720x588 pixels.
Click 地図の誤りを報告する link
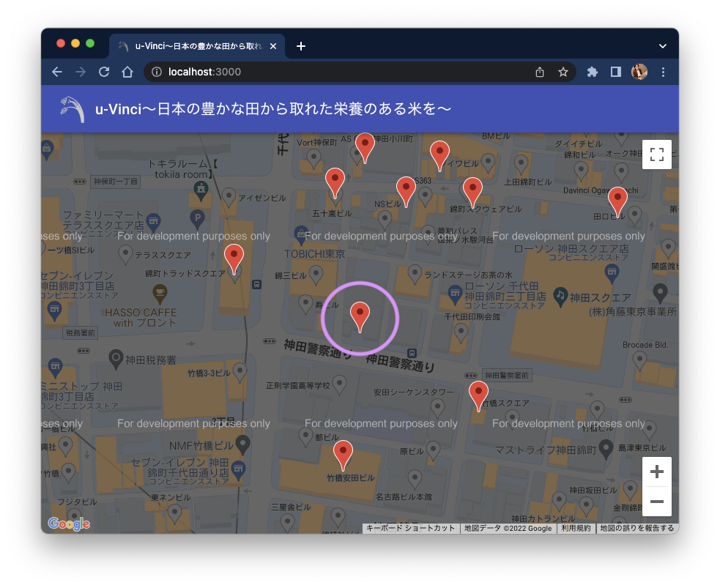[x=637, y=529]
